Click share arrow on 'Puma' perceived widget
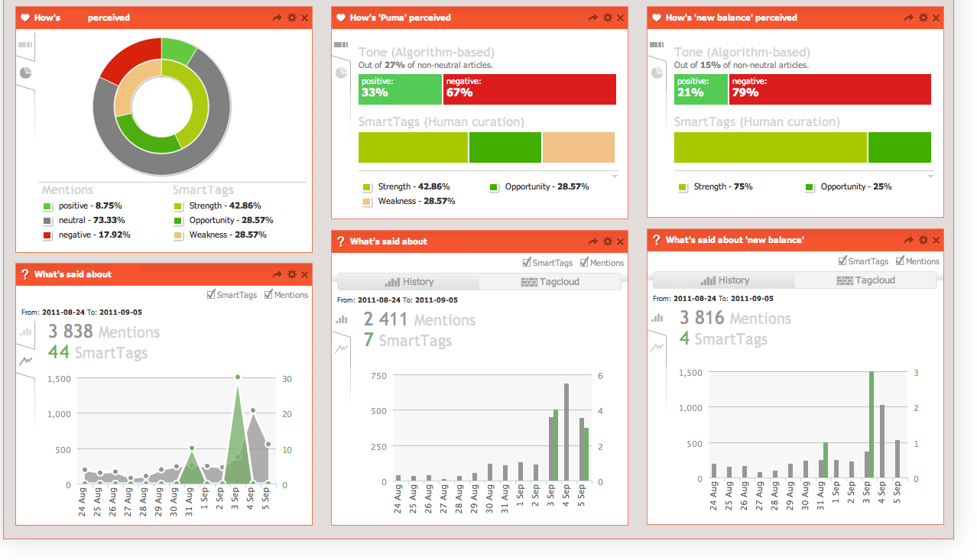 [x=593, y=18]
